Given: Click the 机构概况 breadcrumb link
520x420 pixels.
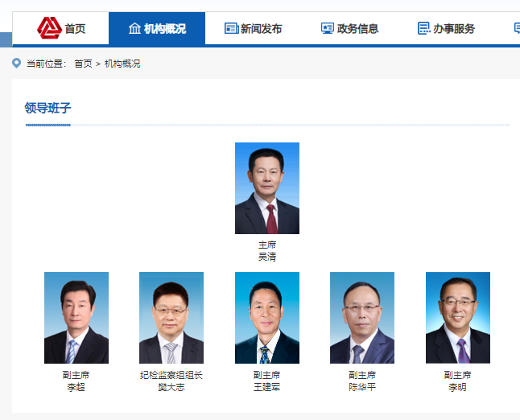Looking at the screenshot, I should click(x=122, y=64).
